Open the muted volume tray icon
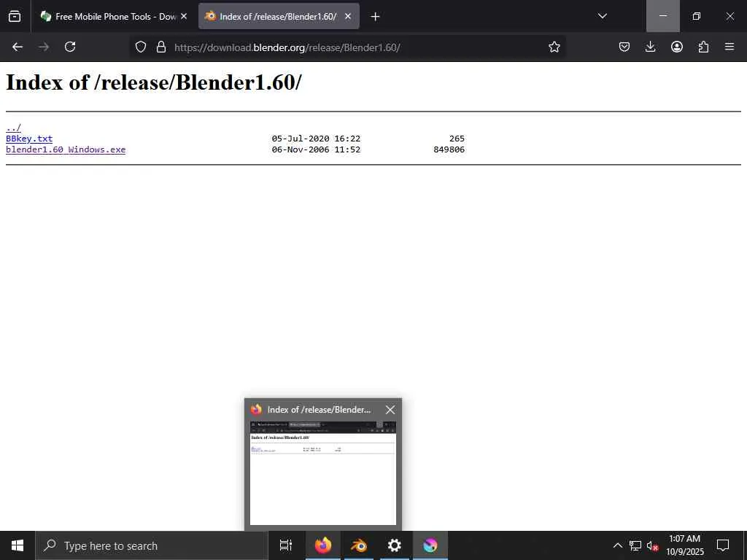747x560 pixels. (x=652, y=545)
